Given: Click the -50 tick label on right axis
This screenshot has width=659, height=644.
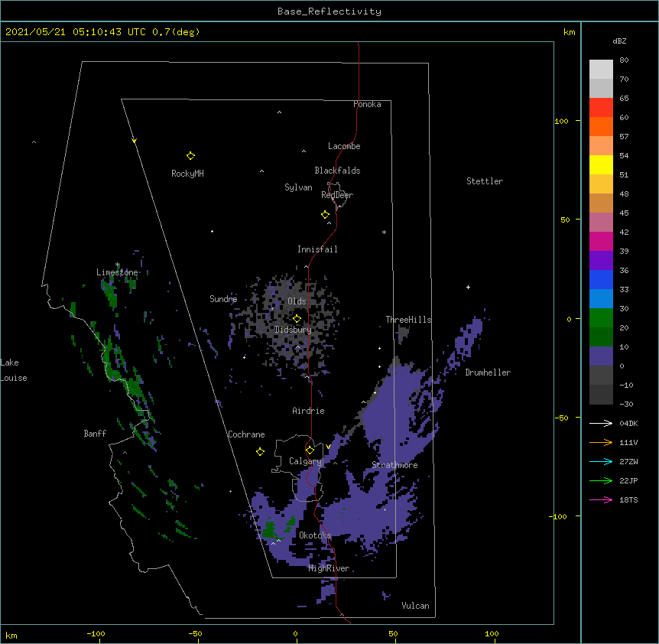Looking at the screenshot, I should (x=561, y=418).
